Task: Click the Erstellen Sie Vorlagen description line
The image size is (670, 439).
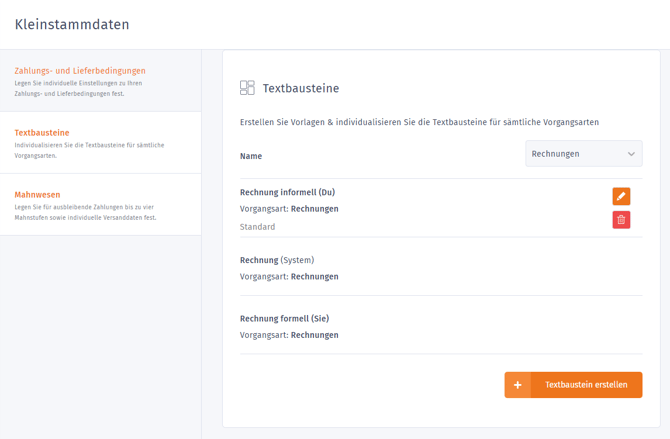Action: 419,122
